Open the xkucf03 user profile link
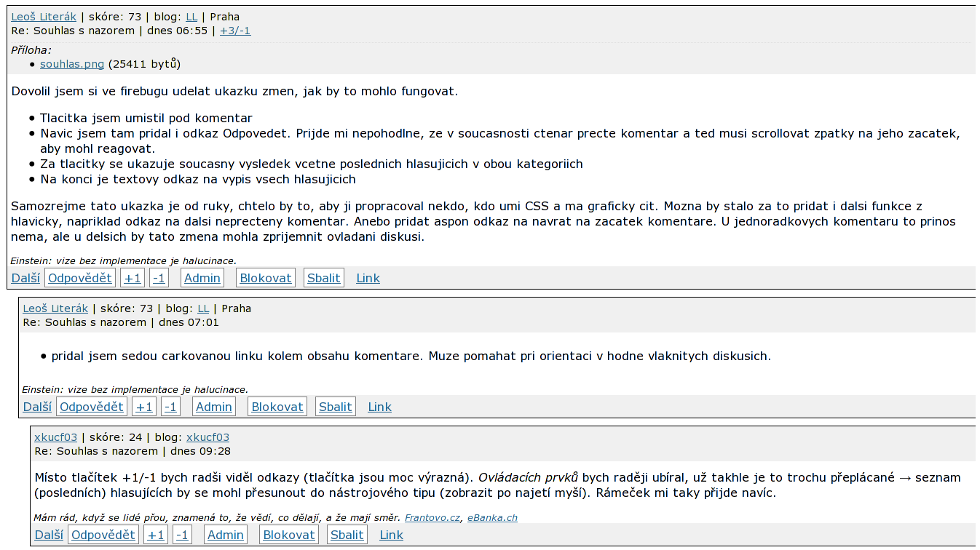 [56, 437]
